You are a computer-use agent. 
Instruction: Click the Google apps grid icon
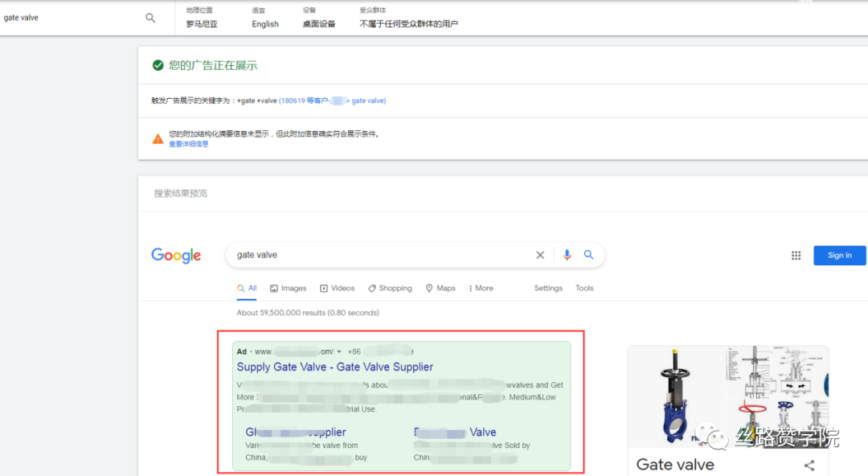tap(796, 255)
